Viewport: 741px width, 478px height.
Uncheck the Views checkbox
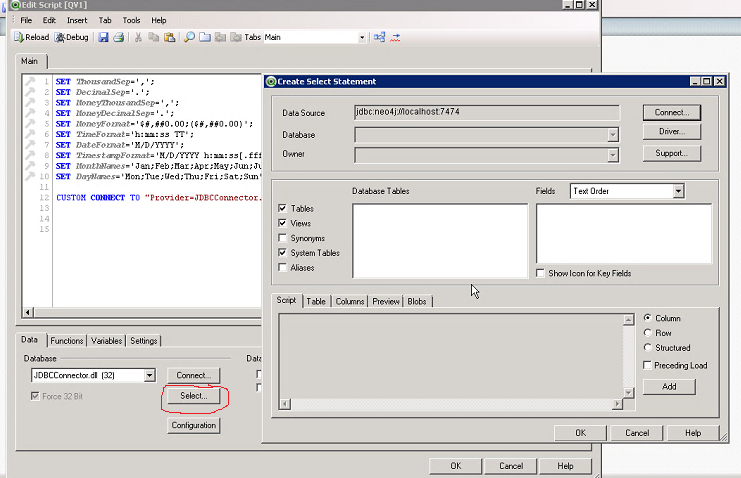[x=283, y=223]
